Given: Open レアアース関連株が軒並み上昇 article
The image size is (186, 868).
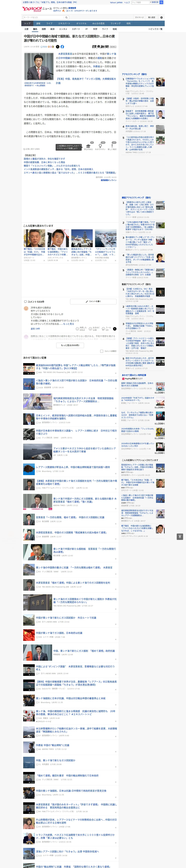Looking at the screenshot, I should pos(73,467).
